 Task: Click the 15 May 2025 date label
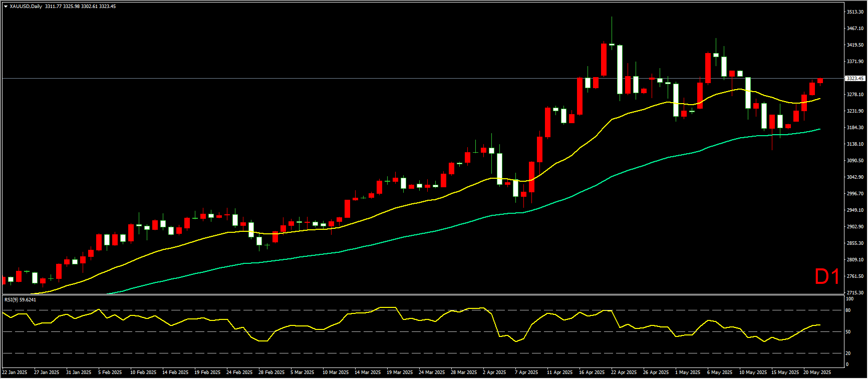click(785, 372)
